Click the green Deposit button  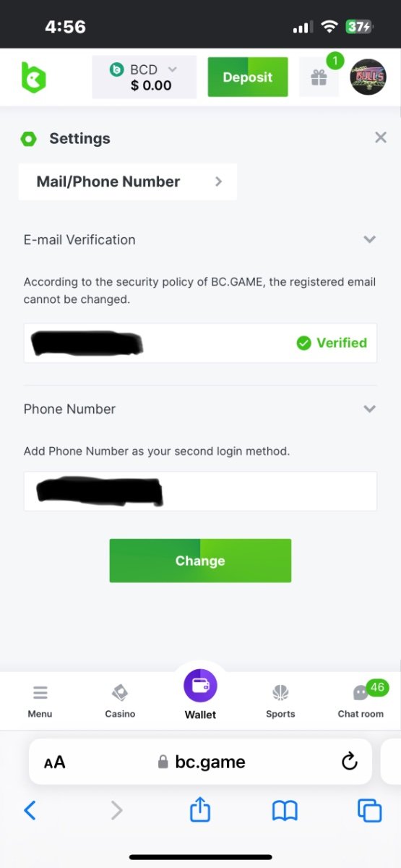248,77
